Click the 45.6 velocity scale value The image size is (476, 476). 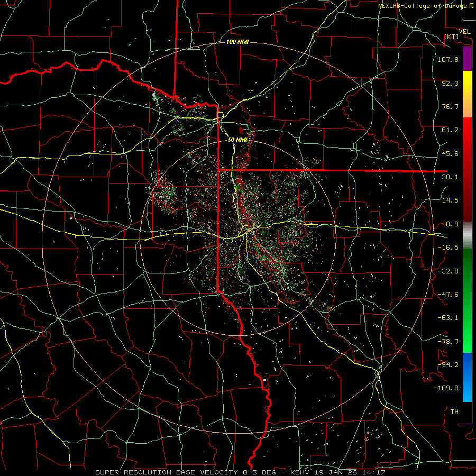click(x=450, y=153)
